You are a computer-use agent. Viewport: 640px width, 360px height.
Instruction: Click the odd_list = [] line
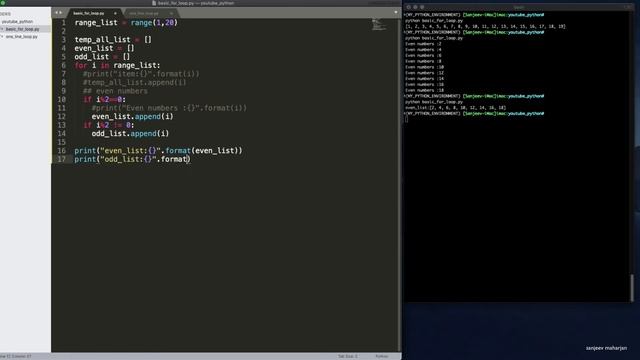[102, 57]
